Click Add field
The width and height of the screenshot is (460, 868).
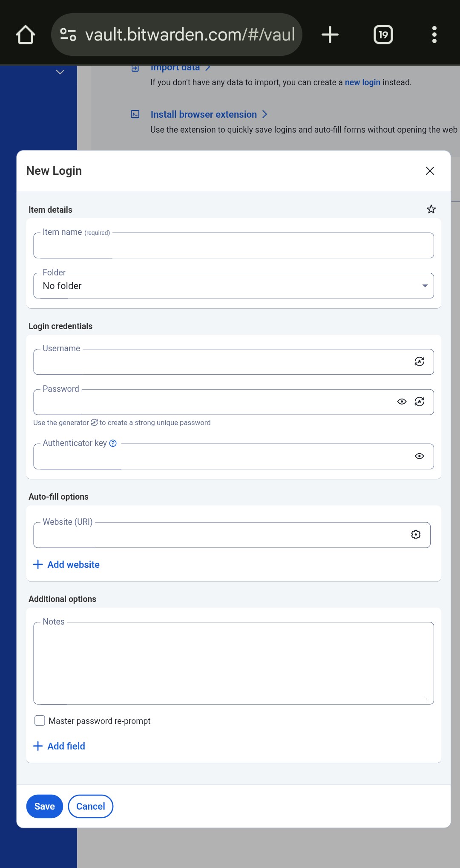pos(59,746)
